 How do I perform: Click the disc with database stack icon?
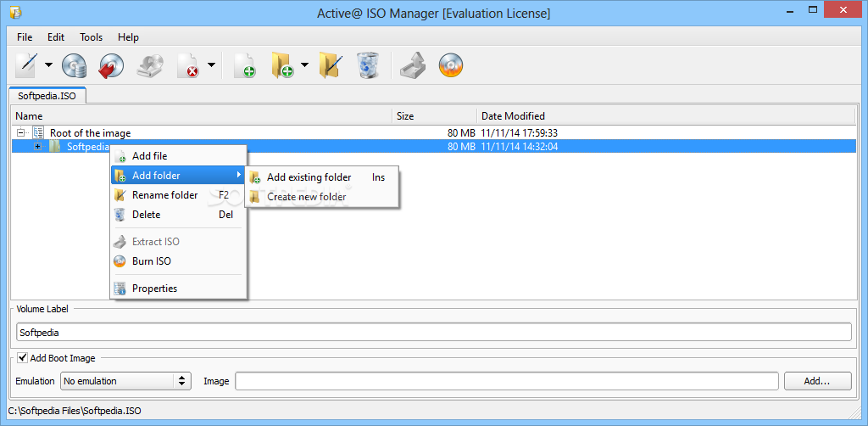(x=75, y=64)
